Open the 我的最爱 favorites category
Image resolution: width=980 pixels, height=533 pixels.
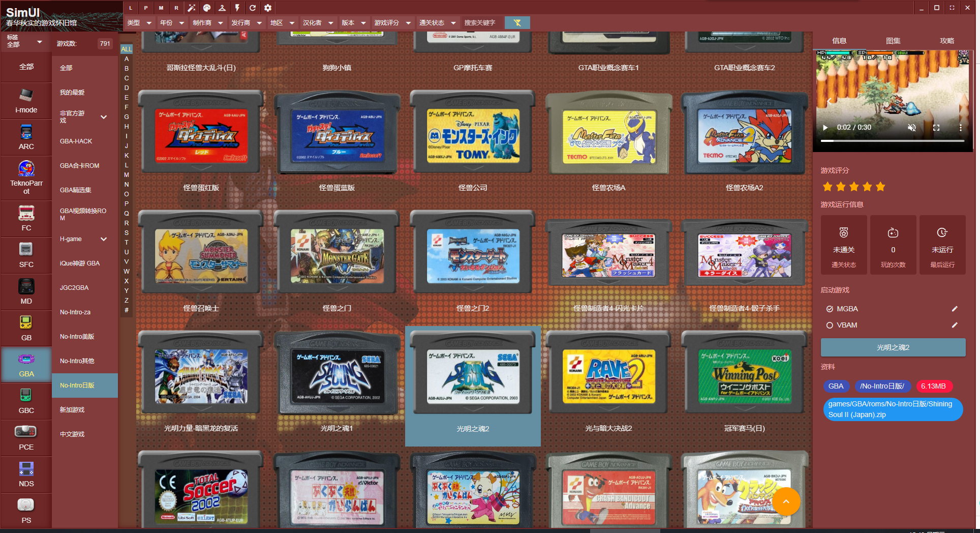85,93
